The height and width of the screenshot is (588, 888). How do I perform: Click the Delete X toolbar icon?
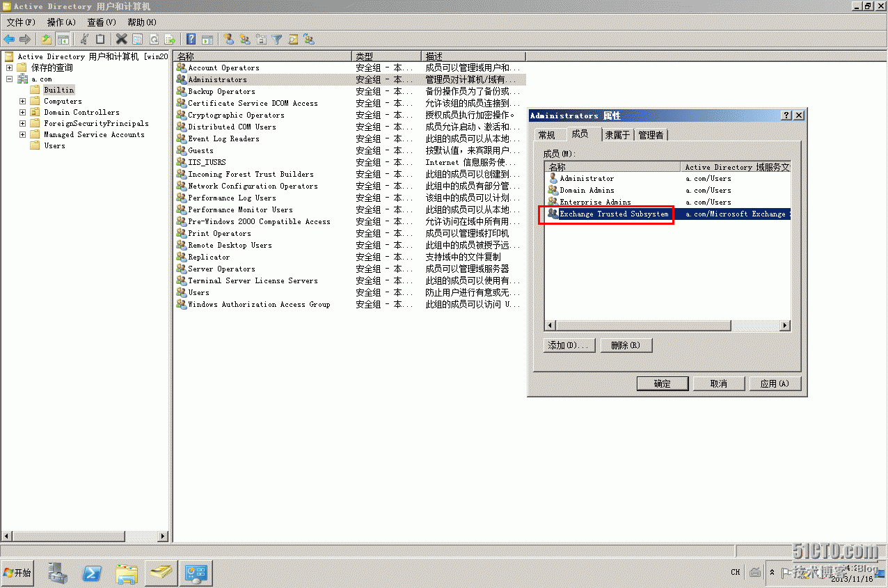pos(121,40)
